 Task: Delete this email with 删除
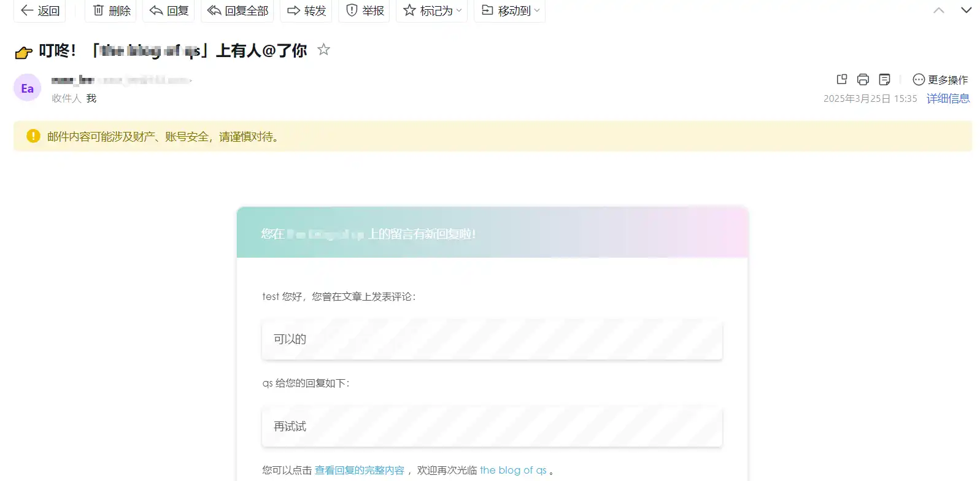point(112,10)
